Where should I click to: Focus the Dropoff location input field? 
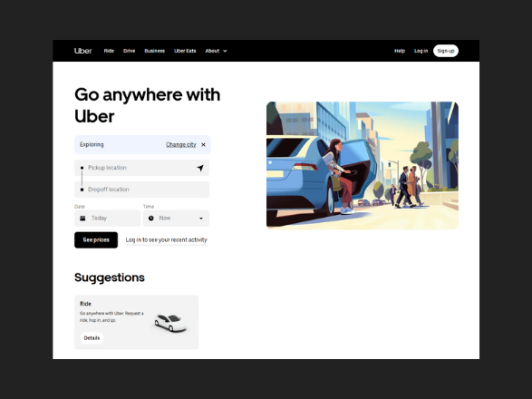[141, 190]
